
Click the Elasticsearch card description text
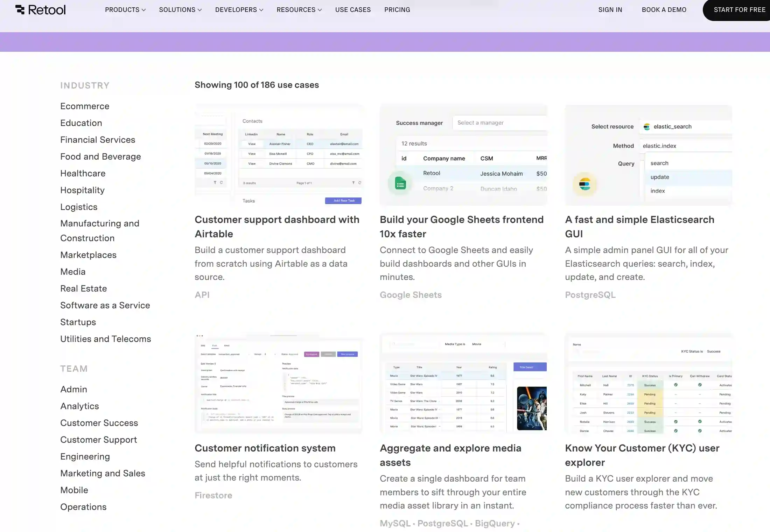click(x=647, y=264)
